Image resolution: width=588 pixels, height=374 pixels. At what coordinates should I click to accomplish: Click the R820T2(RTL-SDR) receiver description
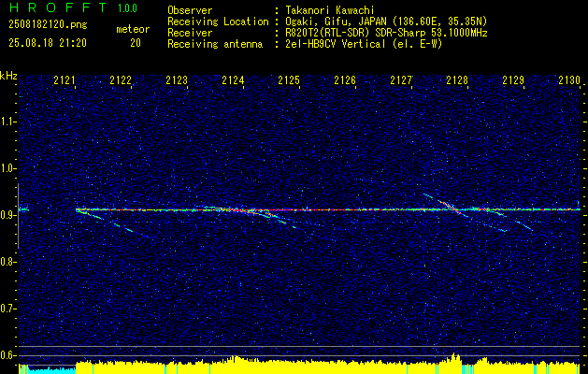click(x=386, y=33)
